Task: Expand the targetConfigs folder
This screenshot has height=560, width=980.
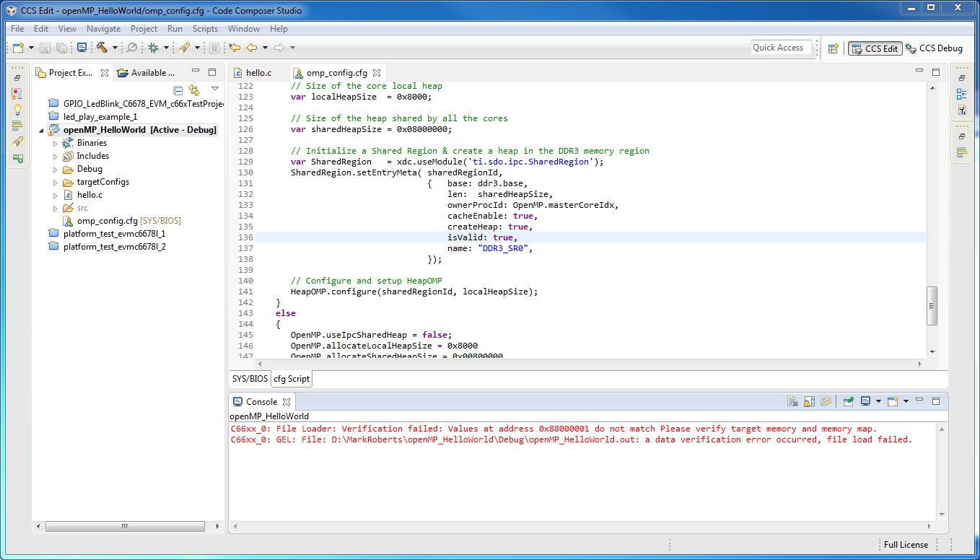Action: pyautogui.click(x=55, y=182)
